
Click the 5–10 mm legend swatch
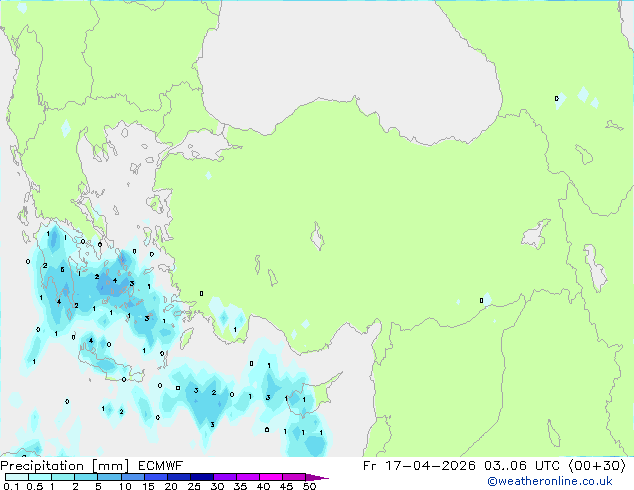pyautogui.click(x=109, y=477)
